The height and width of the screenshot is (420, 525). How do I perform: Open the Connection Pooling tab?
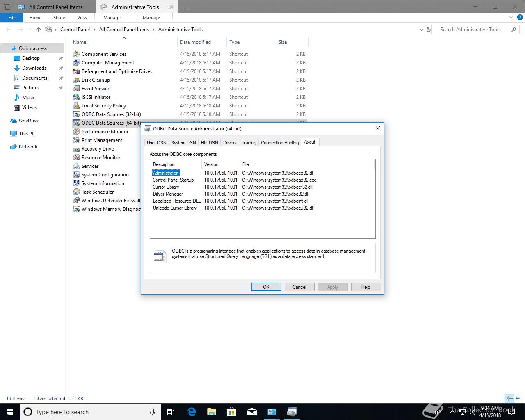(280, 143)
